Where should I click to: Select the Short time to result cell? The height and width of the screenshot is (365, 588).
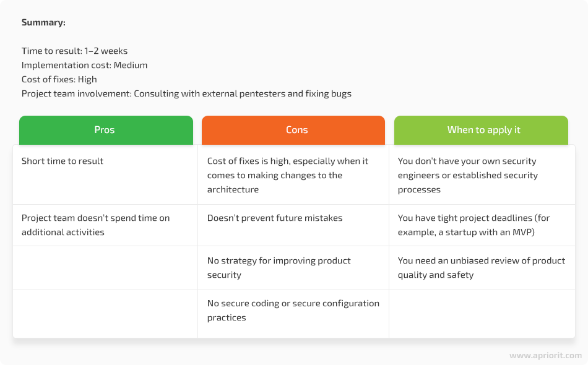click(x=105, y=175)
